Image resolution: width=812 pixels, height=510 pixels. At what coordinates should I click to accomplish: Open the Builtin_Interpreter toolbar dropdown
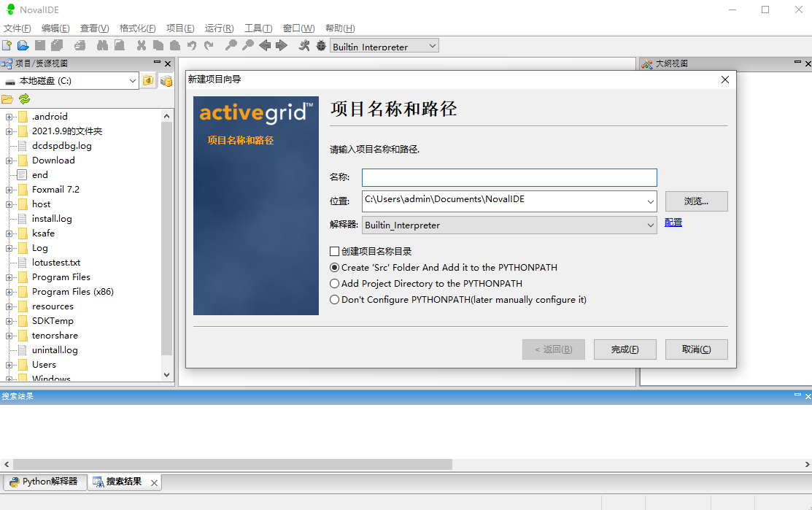tap(433, 46)
